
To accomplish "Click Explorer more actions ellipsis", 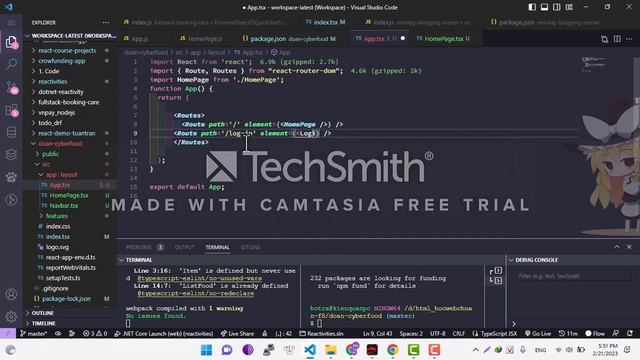I will [x=106, y=22].
